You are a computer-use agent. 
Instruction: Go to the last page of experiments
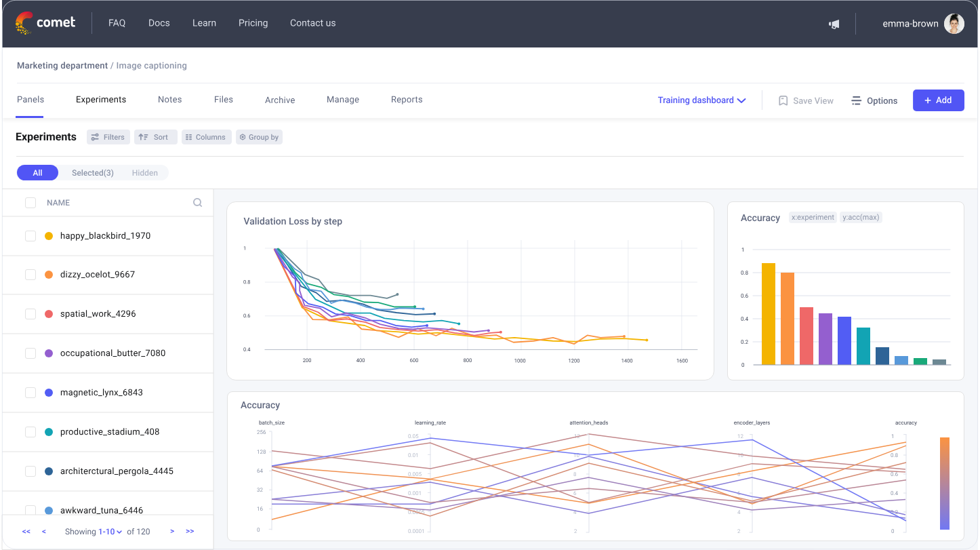point(190,532)
